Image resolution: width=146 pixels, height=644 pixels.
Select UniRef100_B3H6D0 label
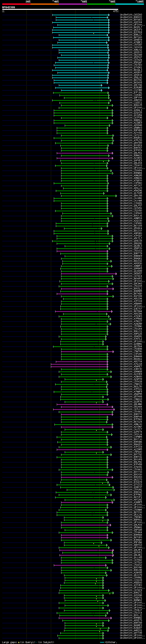[x=131, y=540]
